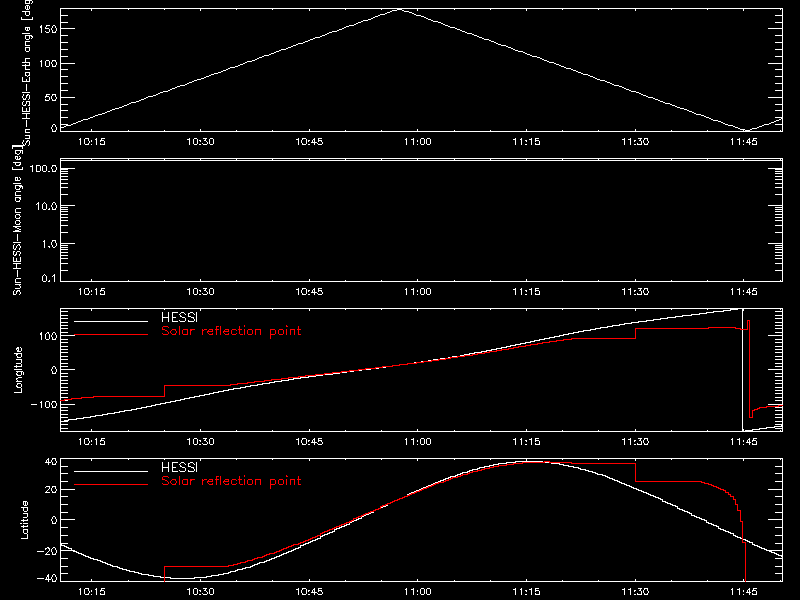Select 0.1 tick on Moon angle axis
800x600 pixels.
(x=49, y=279)
